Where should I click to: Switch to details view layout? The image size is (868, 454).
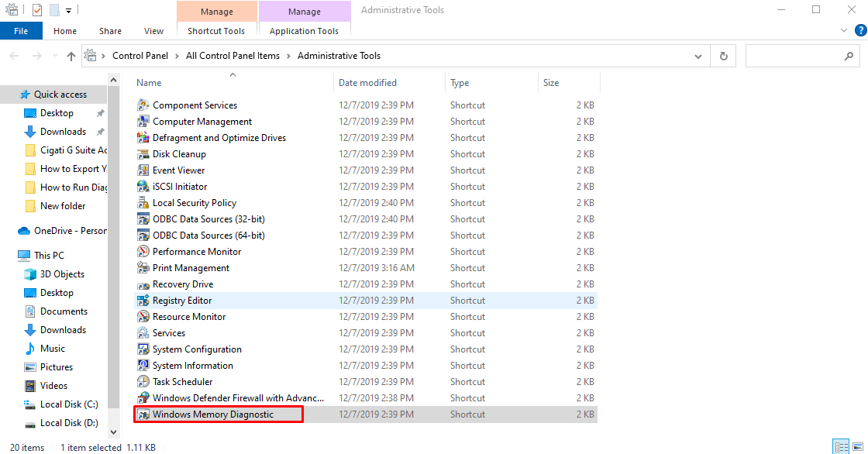tap(842, 447)
